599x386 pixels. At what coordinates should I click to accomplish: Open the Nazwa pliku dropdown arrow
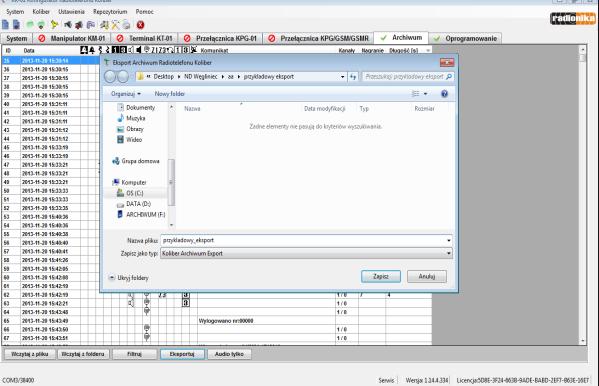(x=448, y=240)
